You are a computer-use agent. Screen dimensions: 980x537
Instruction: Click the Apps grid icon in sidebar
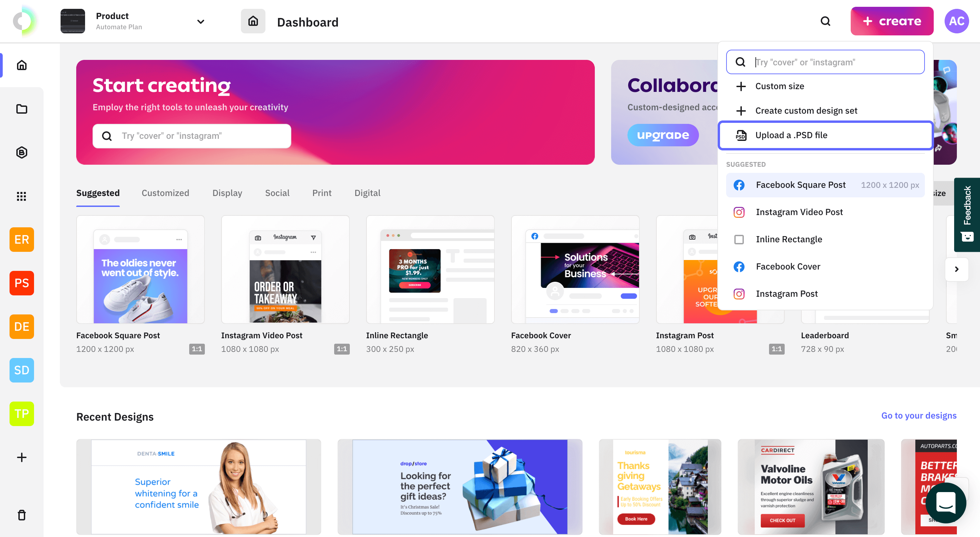22,196
